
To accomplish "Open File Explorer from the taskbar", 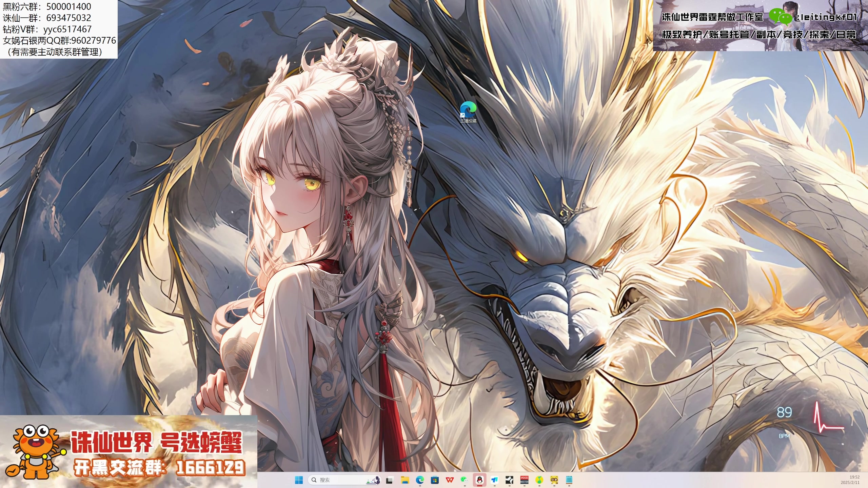I will coord(405,480).
